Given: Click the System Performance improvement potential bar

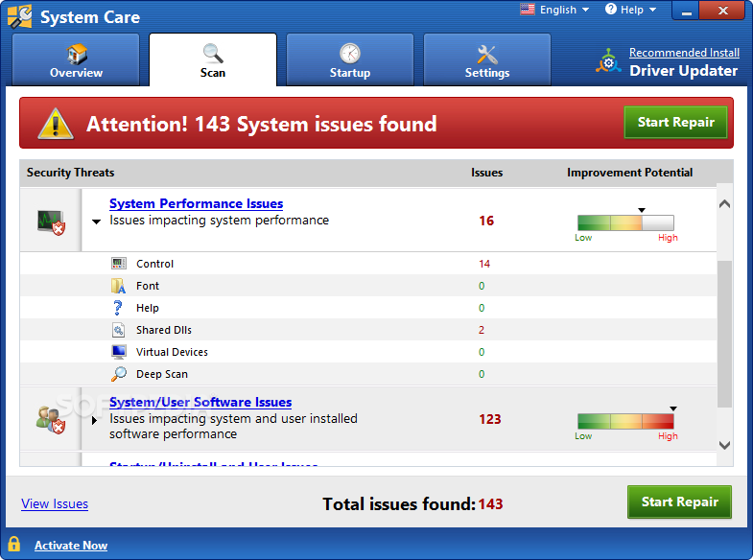Looking at the screenshot, I should pyautogui.click(x=625, y=222).
